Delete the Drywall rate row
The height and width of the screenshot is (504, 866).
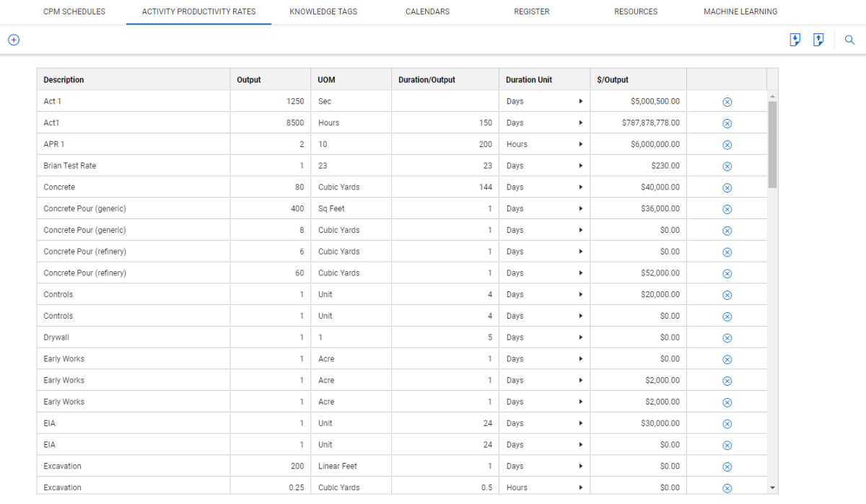(727, 337)
